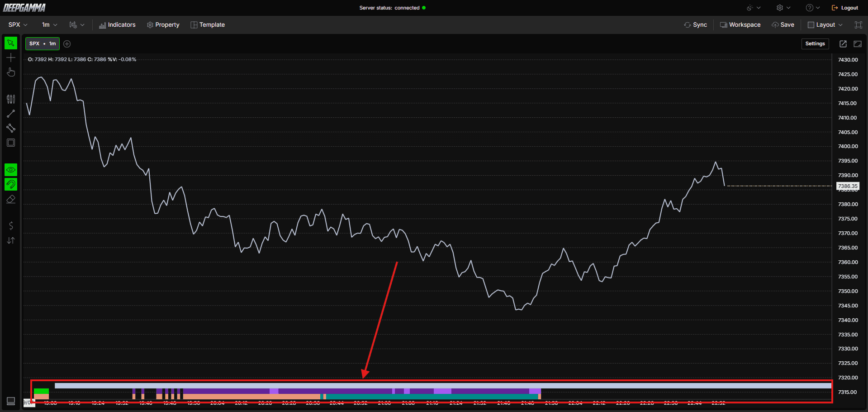Open the Template menu
The width and height of the screenshot is (868, 412).
pyautogui.click(x=208, y=25)
